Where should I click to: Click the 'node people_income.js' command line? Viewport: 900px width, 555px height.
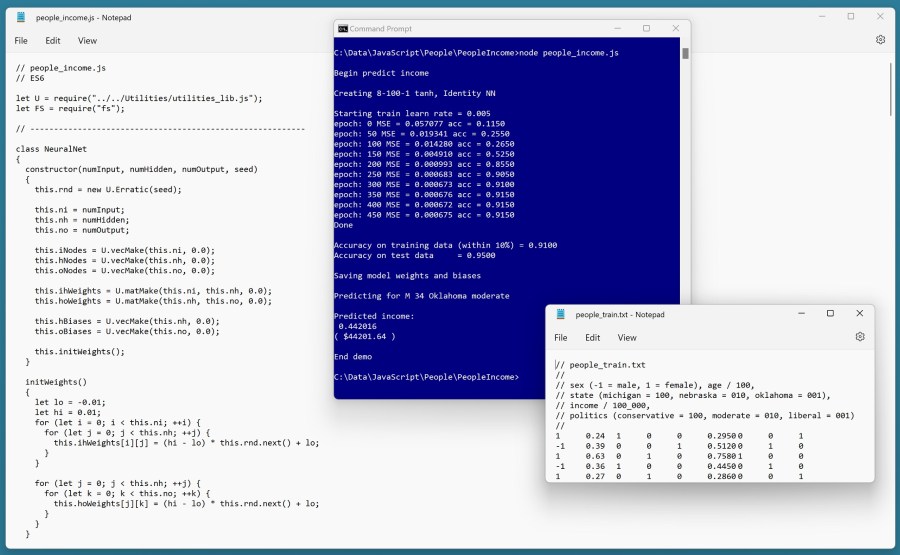click(476, 53)
